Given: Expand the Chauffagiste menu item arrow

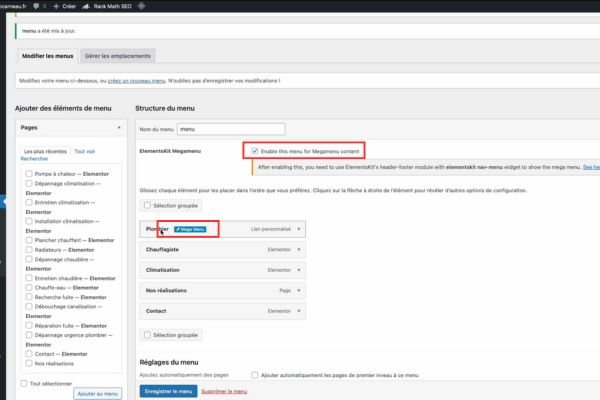Looking at the screenshot, I should click(x=300, y=249).
